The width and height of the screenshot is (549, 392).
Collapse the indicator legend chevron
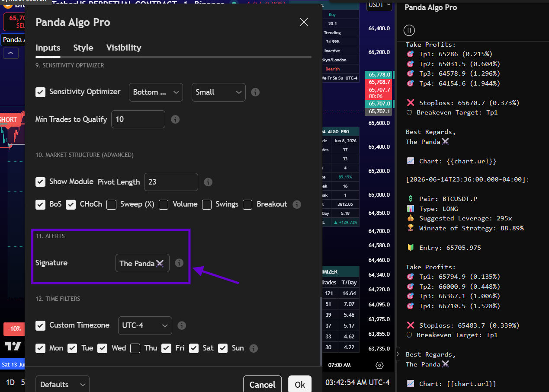pos(10,53)
